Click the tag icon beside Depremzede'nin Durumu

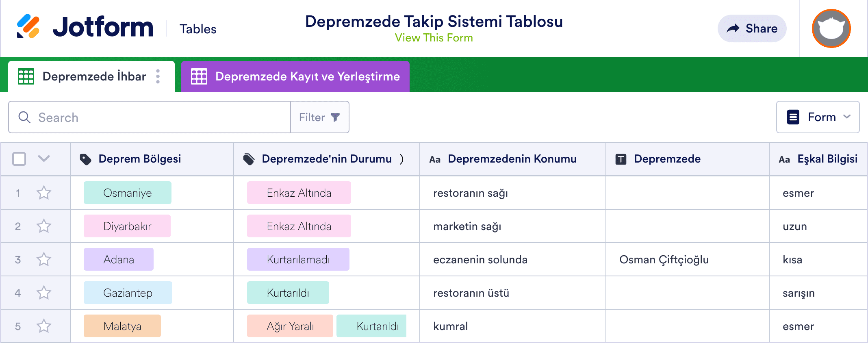pyautogui.click(x=249, y=159)
